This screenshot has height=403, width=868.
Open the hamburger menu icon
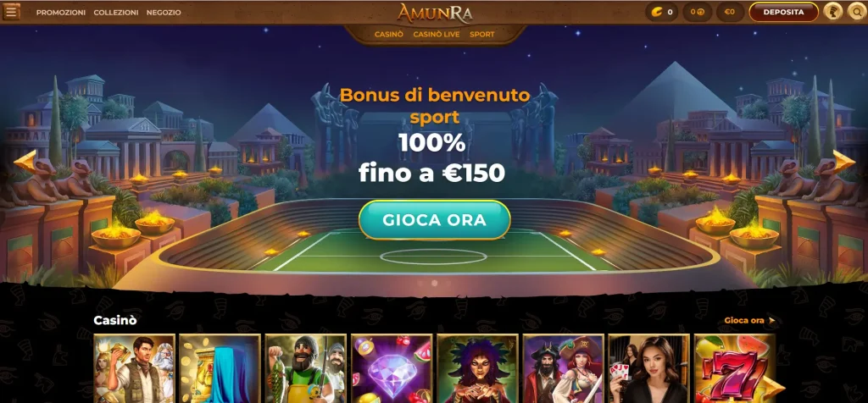pyautogui.click(x=11, y=12)
